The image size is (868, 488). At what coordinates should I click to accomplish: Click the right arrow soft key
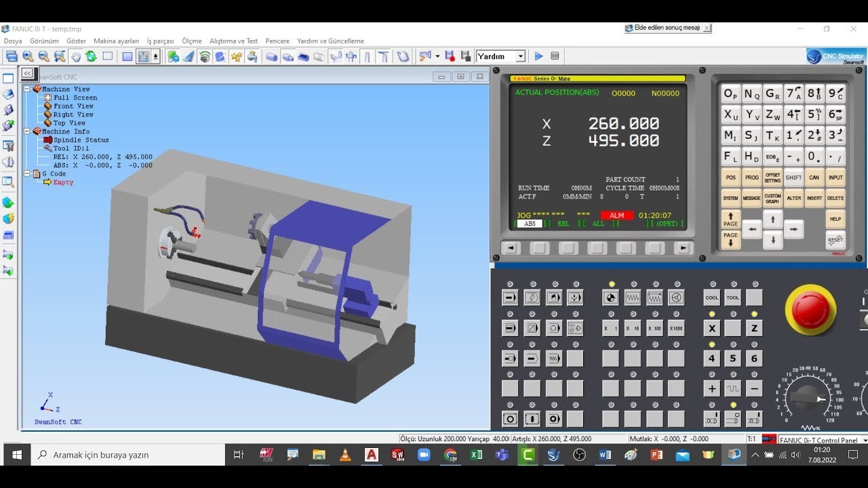[684, 248]
